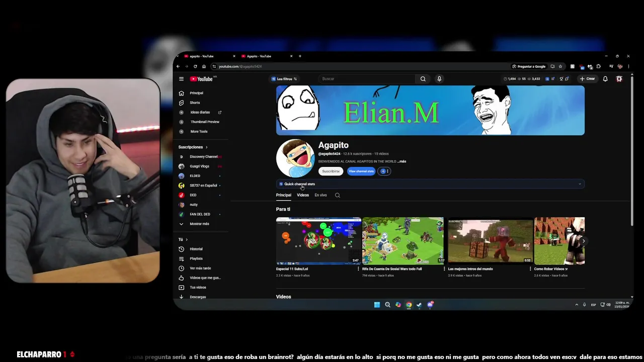
Task: Open nutty subscription channel
Action: [194, 205]
